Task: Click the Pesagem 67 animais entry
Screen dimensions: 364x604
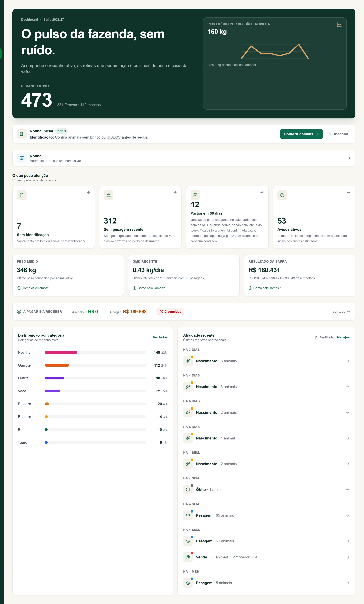Action: [266, 541]
